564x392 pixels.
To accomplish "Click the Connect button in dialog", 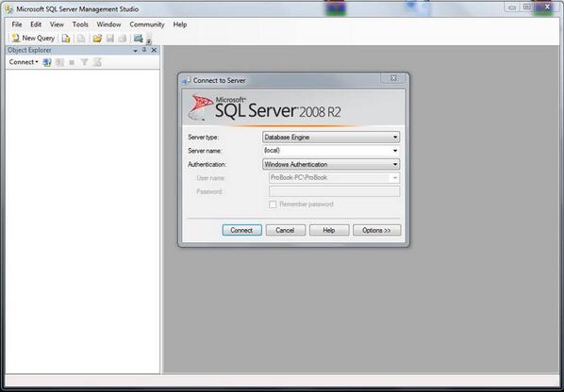I will pyautogui.click(x=241, y=230).
